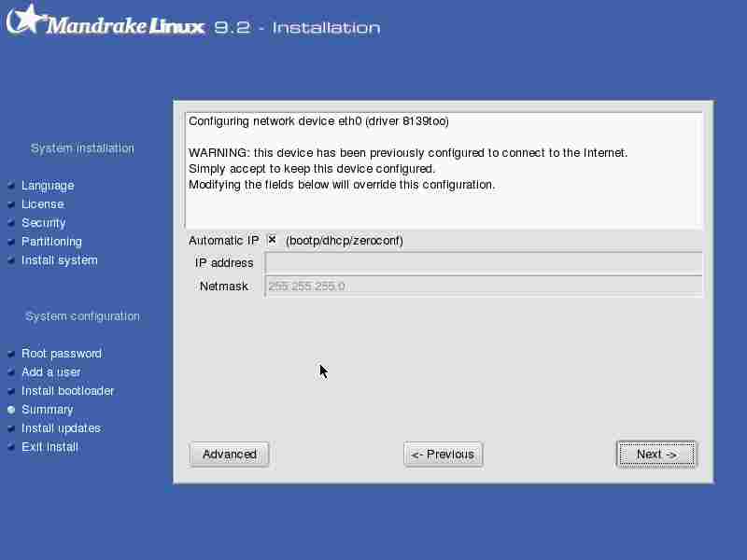Click the bullet icon beside Partitioning
747x560 pixels.
11,242
